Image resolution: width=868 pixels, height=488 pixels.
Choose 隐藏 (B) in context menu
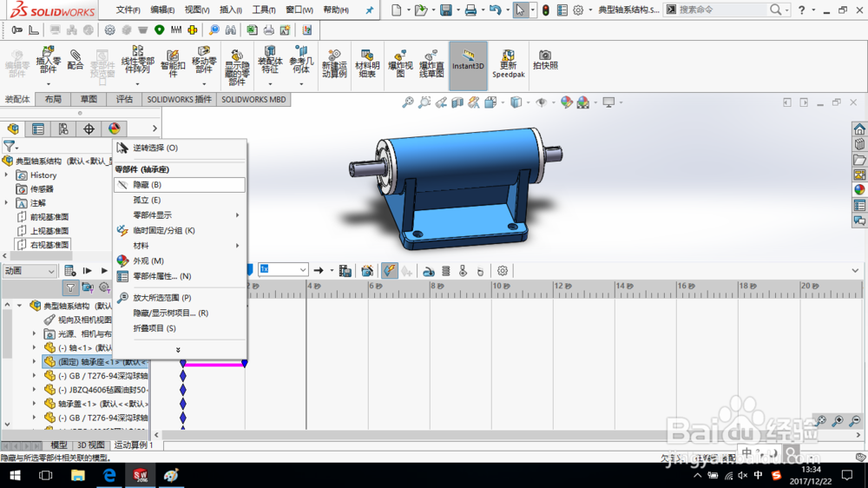tap(180, 184)
